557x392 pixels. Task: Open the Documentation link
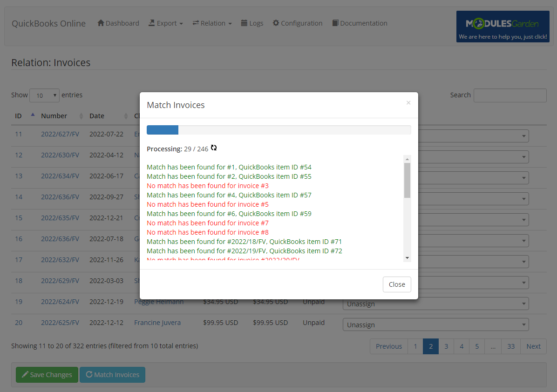360,23
